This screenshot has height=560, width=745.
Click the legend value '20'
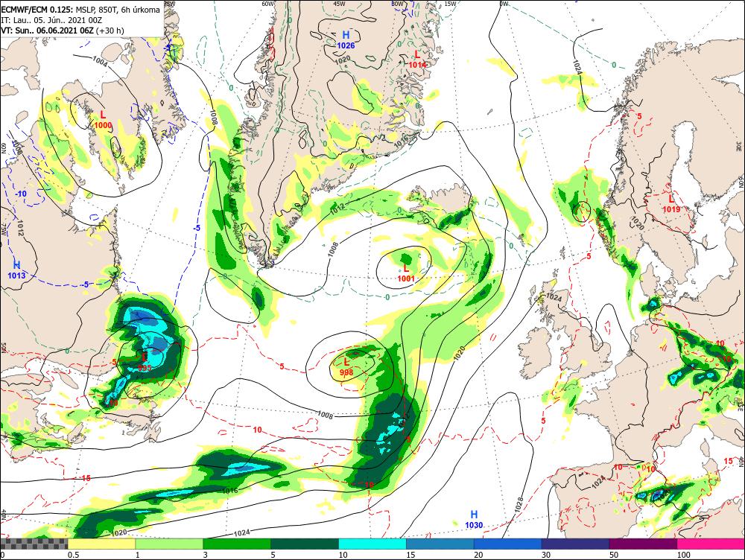[478, 555]
